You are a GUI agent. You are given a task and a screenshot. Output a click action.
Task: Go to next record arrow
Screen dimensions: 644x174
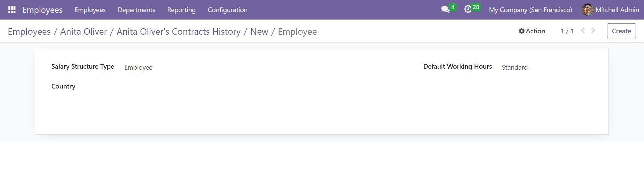[593, 31]
